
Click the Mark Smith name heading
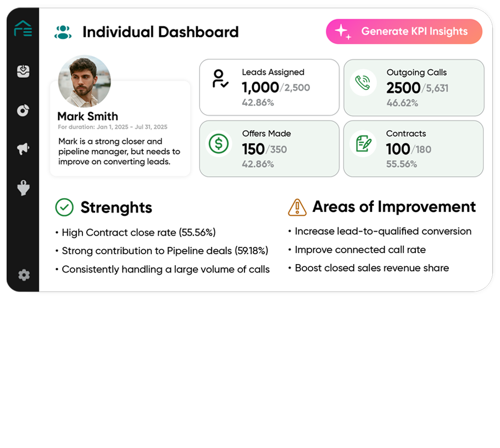pos(88,116)
